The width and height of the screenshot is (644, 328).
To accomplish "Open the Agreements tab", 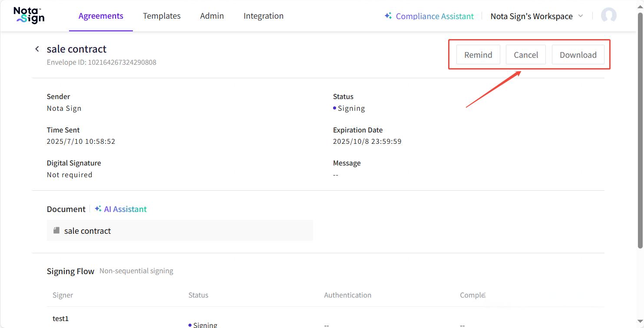I will tap(101, 16).
